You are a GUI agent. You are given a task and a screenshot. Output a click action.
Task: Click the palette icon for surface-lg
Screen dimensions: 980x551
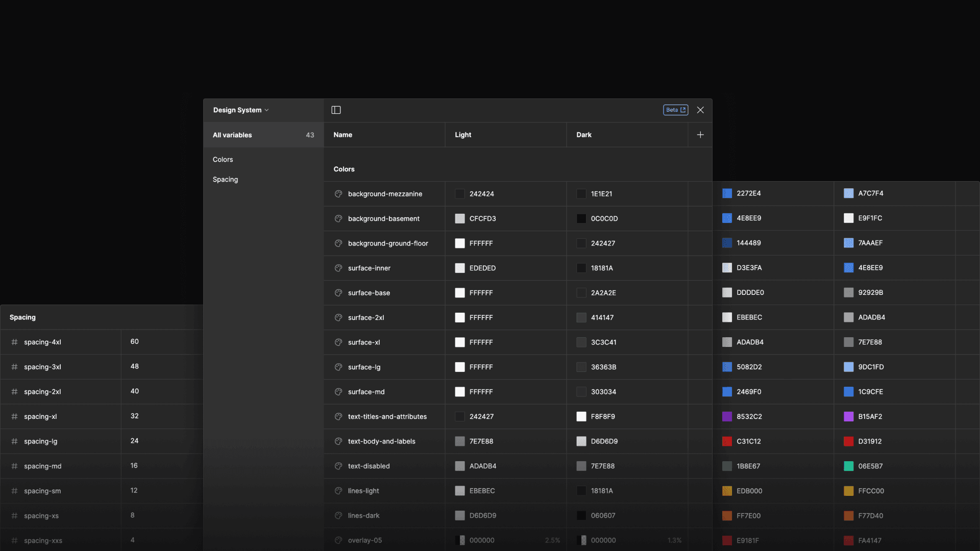click(338, 367)
